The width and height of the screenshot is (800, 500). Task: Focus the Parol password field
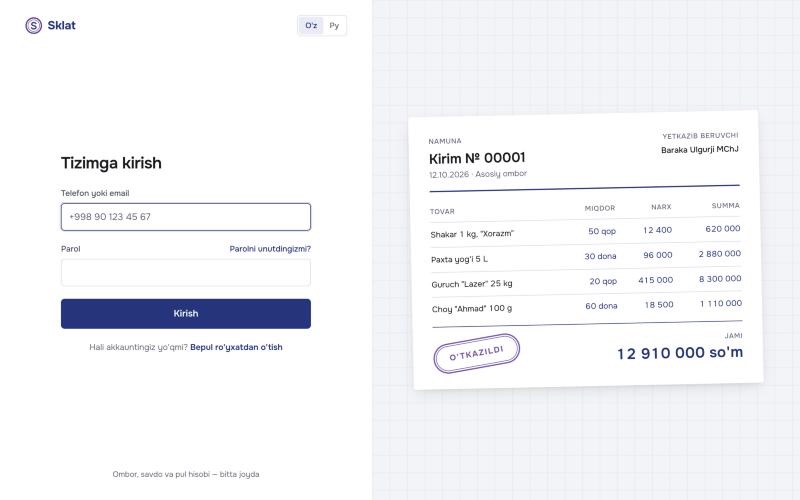186,272
